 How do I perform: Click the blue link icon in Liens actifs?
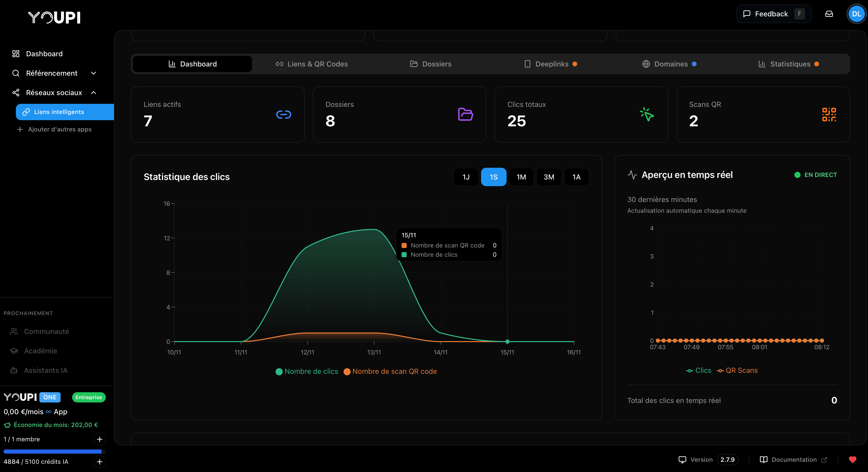coord(283,115)
